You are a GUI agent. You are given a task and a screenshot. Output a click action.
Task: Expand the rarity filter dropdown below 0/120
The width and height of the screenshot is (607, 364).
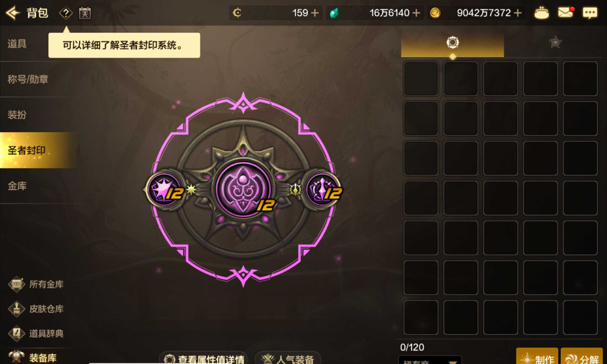pyautogui.click(x=430, y=360)
